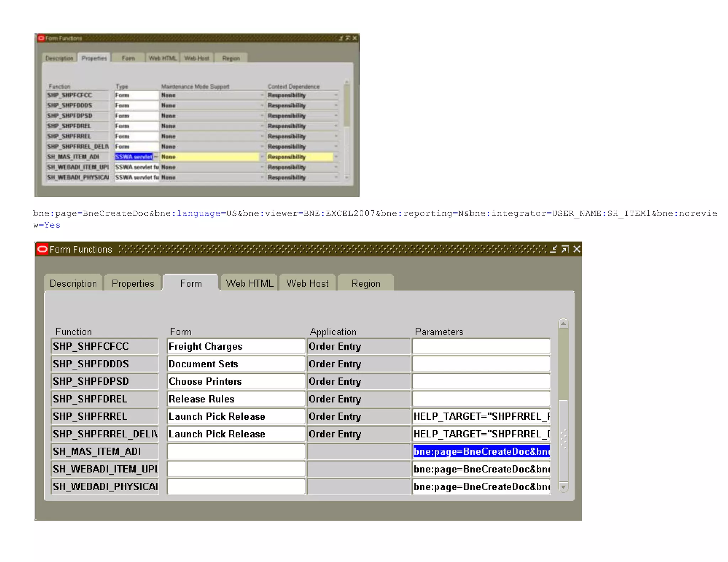728x562 pixels.
Task: Open Context Dependence dropdown for SHP_SHPFCFCC
Action: (336, 95)
